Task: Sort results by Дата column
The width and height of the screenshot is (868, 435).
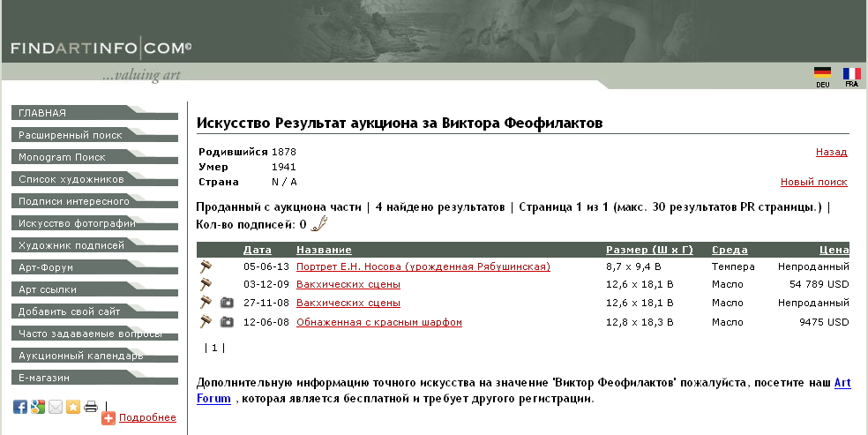Action: (x=257, y=250)
